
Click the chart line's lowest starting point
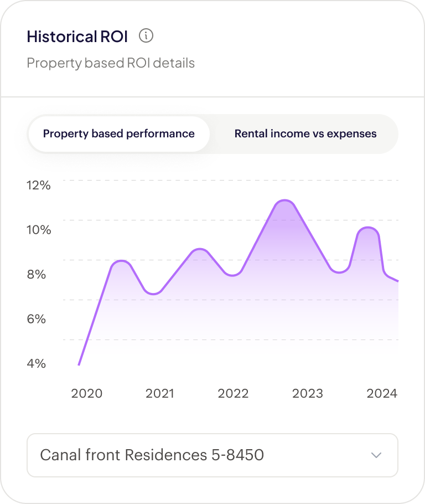tap(79, 364)
